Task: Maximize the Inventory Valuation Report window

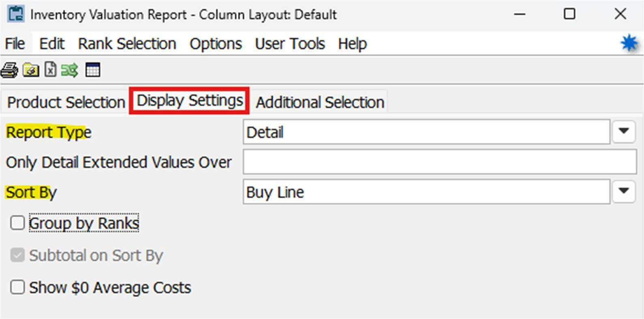Action: tap(569, 14)
